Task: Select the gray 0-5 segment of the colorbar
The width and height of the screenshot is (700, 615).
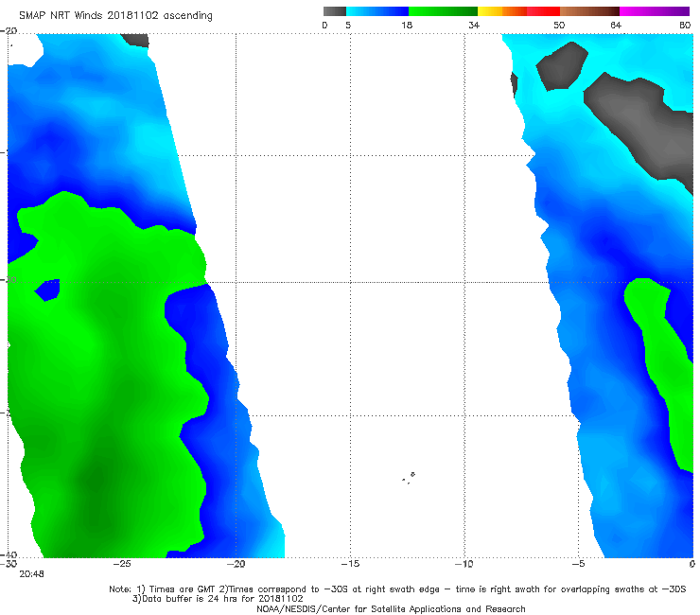Action: pyautogui.click(x=335, y=11)
